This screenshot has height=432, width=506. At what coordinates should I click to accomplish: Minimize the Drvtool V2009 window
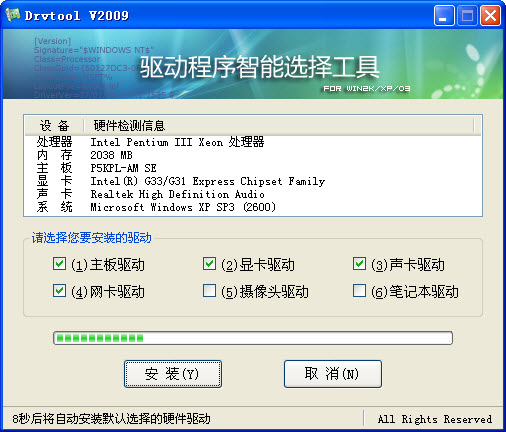(444, 15)
